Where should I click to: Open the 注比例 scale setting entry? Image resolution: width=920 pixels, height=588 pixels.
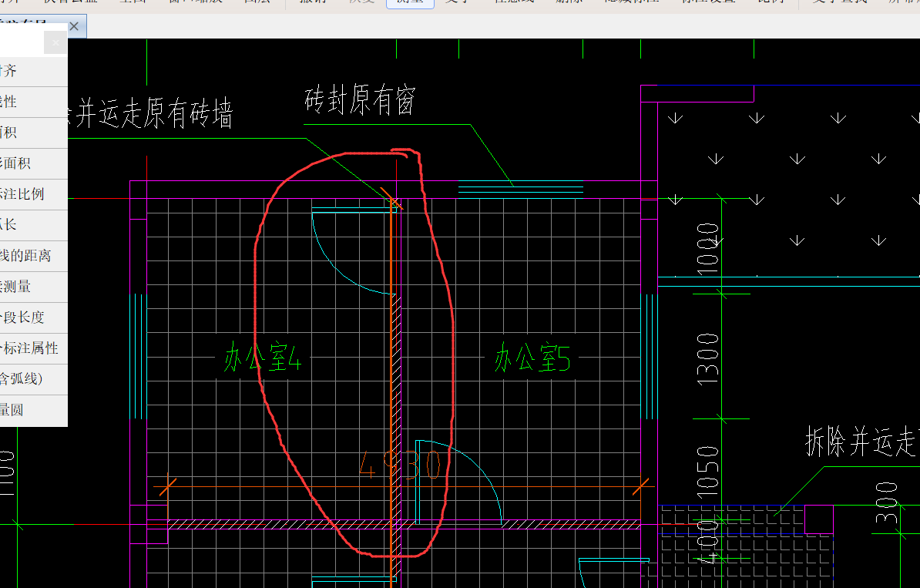coord(33,194)
